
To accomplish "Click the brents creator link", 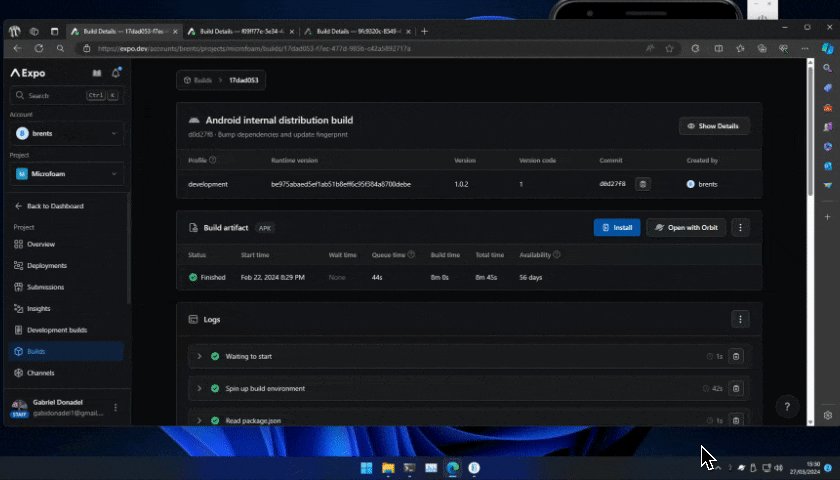I will pos(702,184).
